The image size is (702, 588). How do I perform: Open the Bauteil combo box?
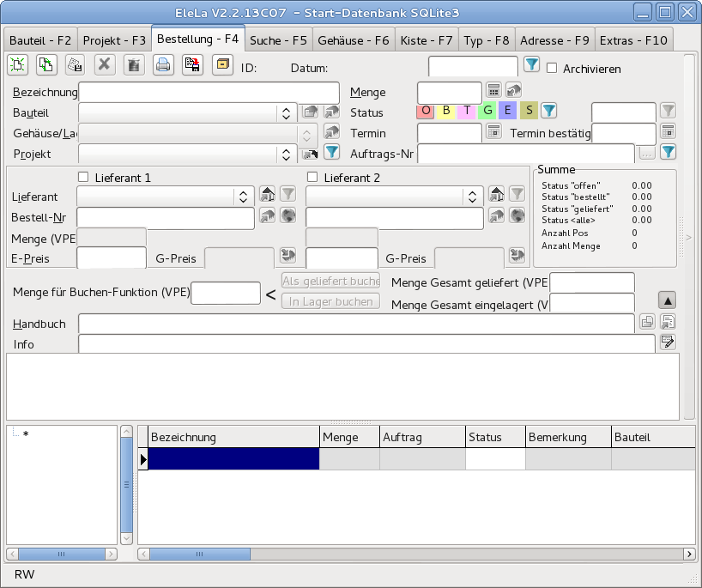(x=188, y=112)
